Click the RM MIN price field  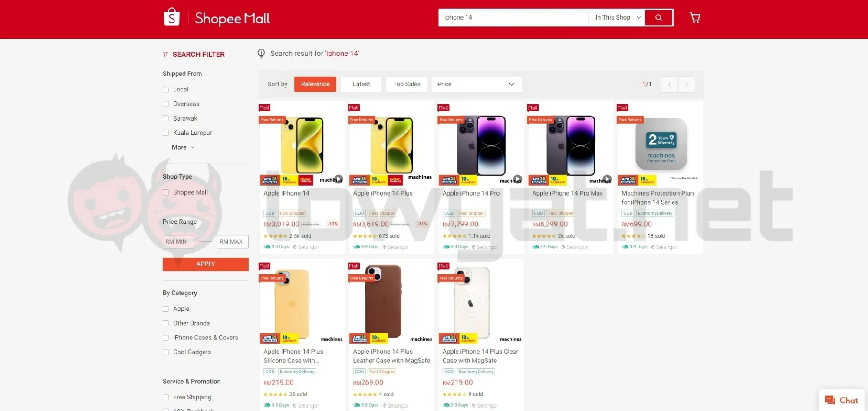coord(178,241)
